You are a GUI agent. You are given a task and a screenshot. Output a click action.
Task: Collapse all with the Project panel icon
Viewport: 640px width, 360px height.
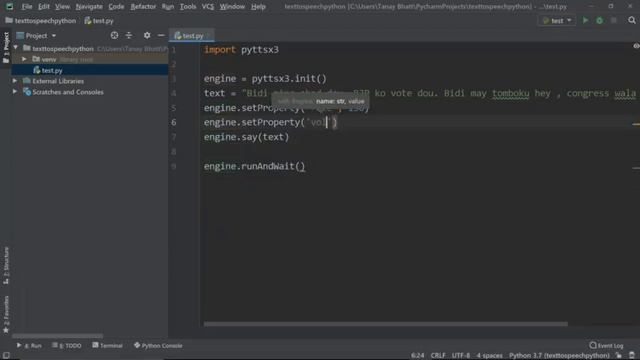pyautogui.click(x=129, y=36)
